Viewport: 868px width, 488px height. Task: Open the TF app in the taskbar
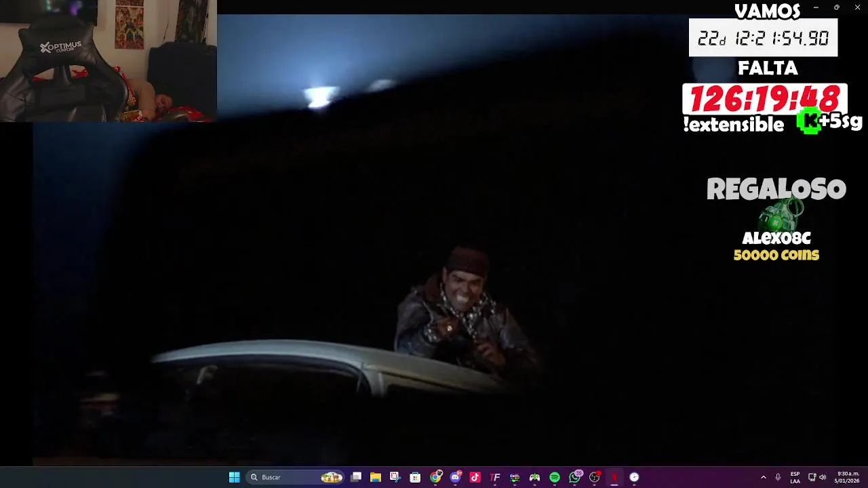tap(495, 477)
